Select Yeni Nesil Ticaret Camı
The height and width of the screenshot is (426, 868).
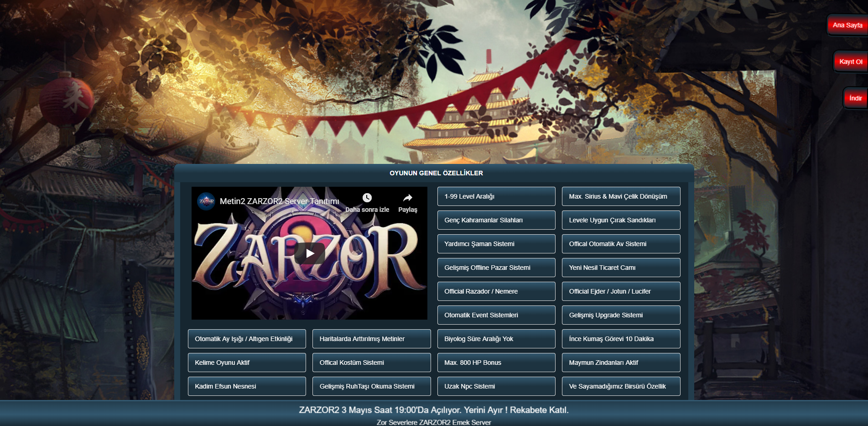620,268
